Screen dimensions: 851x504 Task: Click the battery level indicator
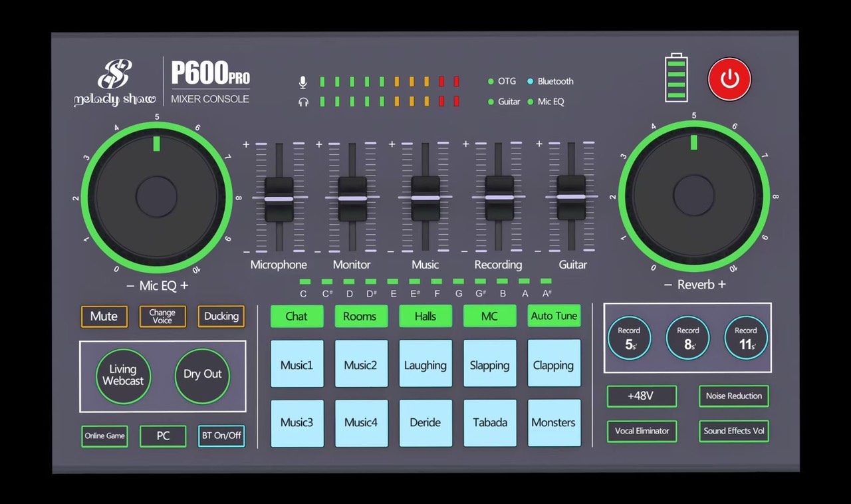point(677,78)
